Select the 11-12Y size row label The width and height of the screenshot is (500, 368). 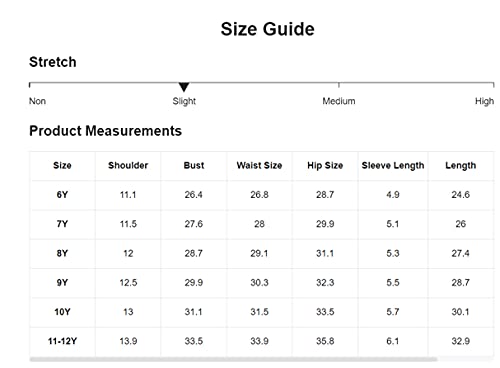62,341
